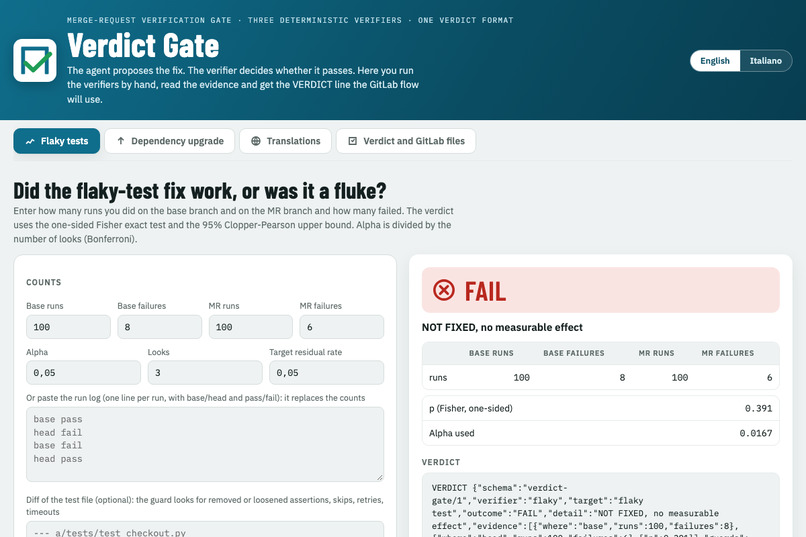Click the red circled X FAIL icon
806x537 pixels.
tap(444, 290)
